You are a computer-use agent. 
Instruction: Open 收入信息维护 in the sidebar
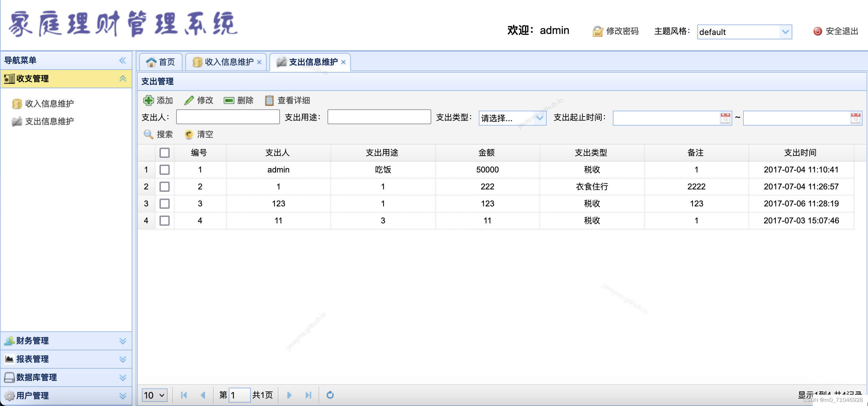[49, 104]
